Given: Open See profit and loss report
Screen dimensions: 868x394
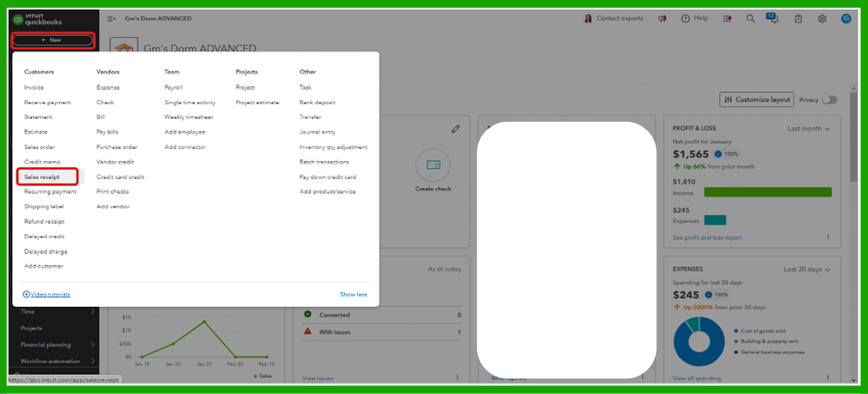Looking at the screenshot, I should (707, 237).
